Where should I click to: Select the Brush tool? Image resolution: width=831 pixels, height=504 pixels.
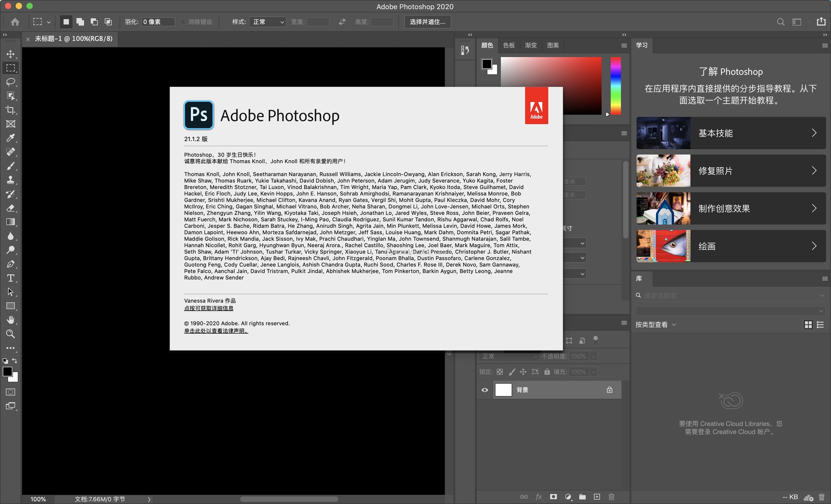point(11,166)
